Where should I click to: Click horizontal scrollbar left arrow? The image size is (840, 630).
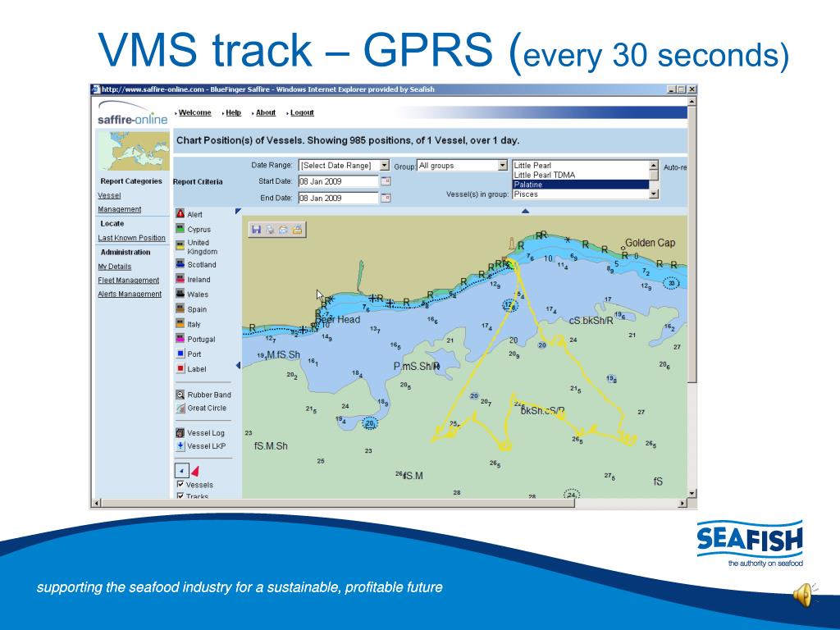pyautogui.click(x=97, y=503)
